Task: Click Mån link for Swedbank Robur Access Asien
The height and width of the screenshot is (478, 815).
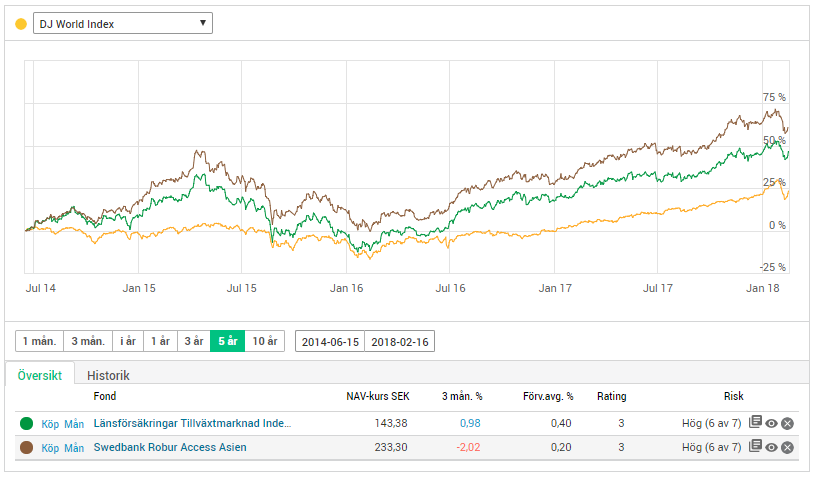Action: (74, 447)
